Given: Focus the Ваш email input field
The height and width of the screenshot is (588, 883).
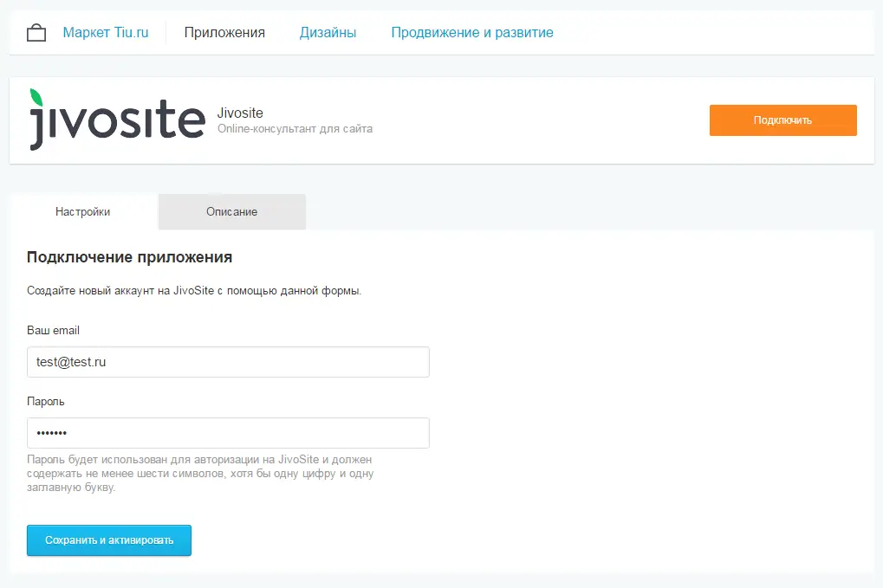Looking at the screenshot, I should tap(228, 362).
